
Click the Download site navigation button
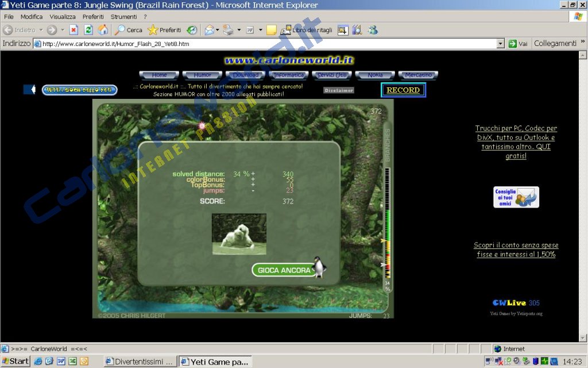(246, 75)
